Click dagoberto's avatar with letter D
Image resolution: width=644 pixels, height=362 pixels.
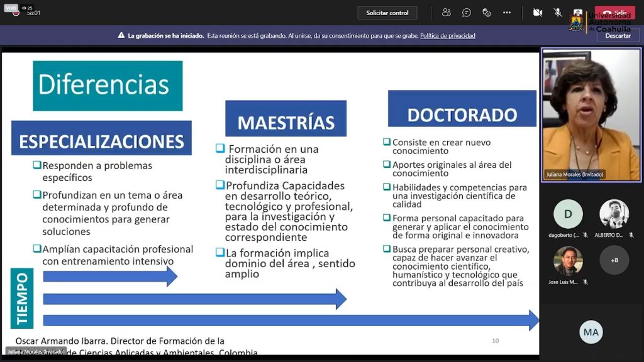[568, 214]
